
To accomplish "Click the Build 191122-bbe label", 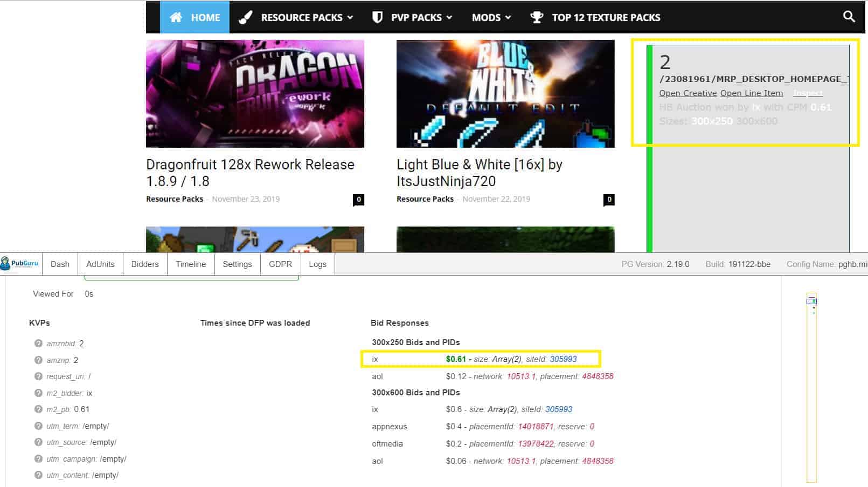I will point(738,264).
